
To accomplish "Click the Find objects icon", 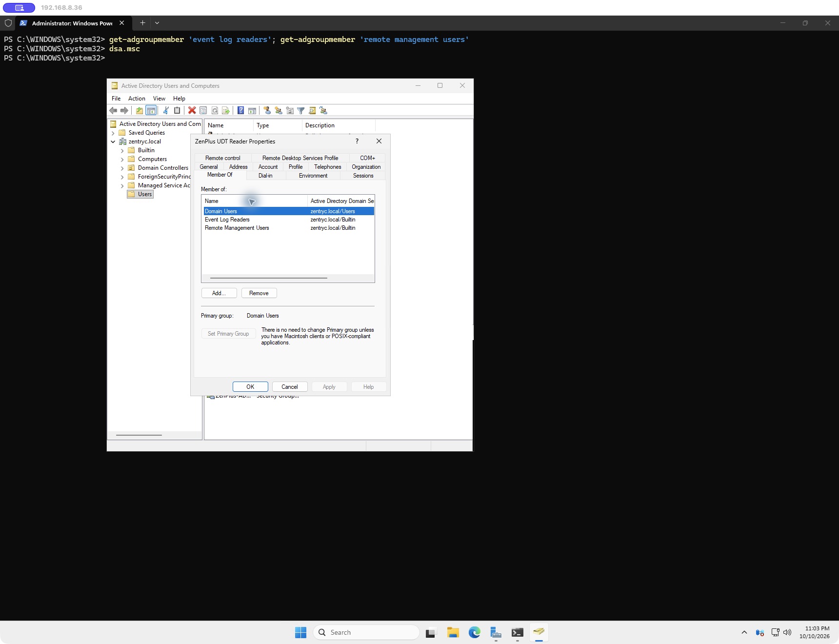I will tap(312, 111).
